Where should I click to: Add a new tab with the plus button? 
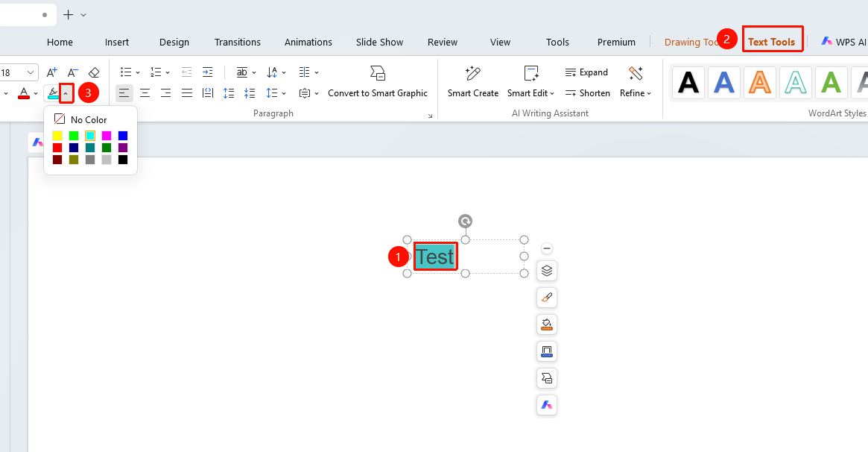[x=68, y=15]
